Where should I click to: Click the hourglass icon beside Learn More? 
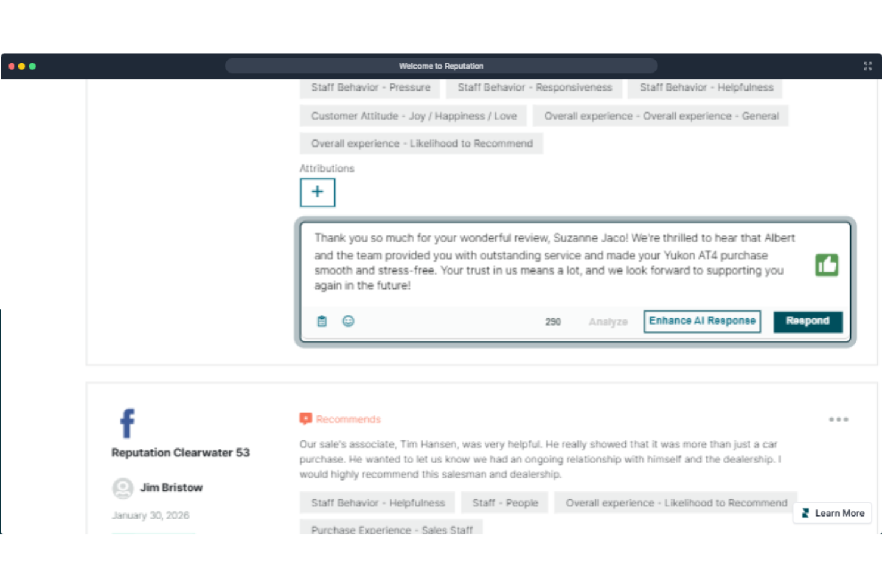click(x=805, y=512)
